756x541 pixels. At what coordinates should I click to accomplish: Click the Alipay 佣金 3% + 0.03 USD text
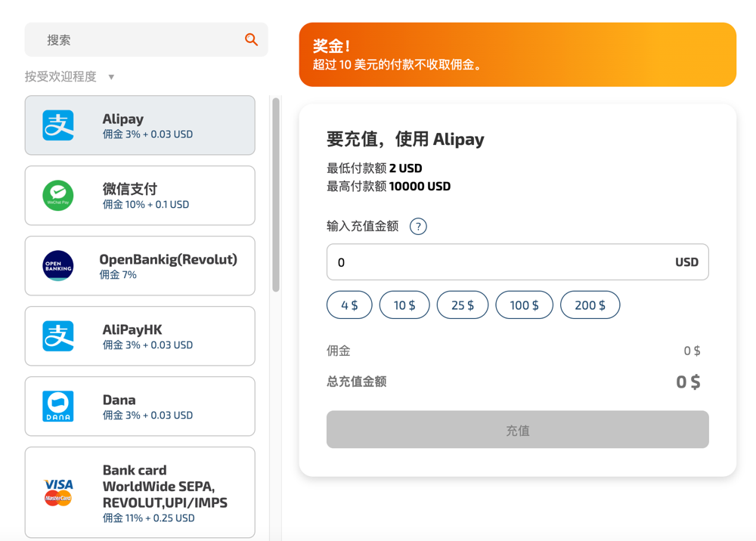point(147,134)
